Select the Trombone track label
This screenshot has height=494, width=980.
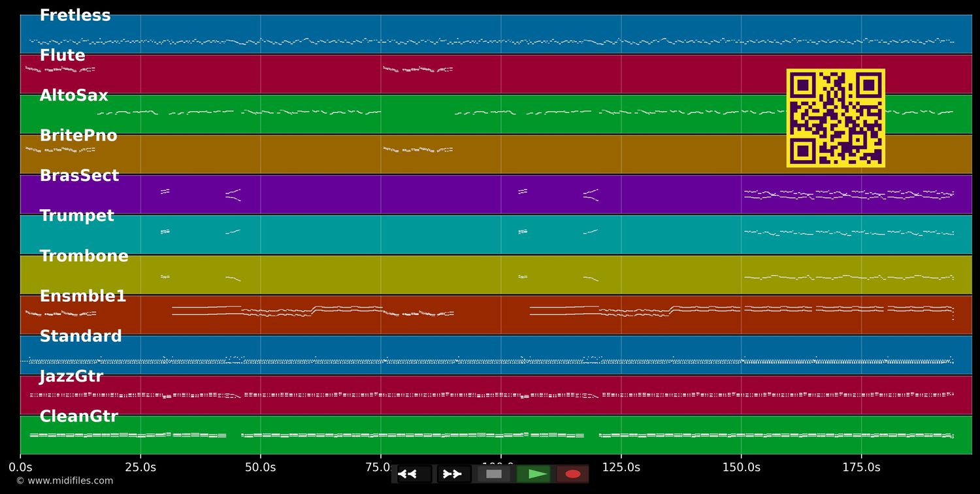(x=84, y=256)
